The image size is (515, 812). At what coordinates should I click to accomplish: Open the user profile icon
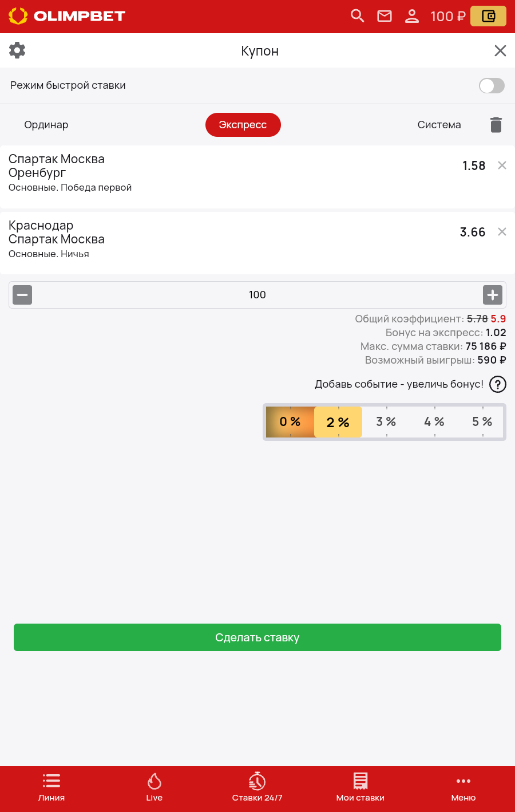[x=412, y=16]
